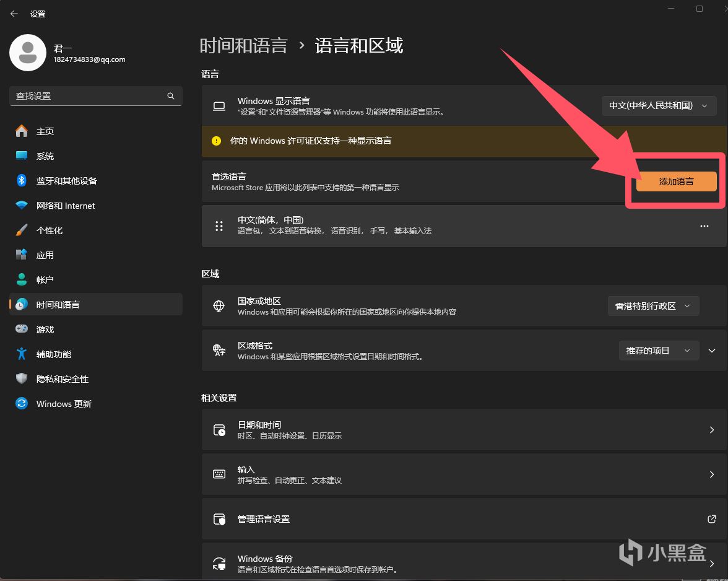Click the account email 1824734833@qq.com
This screenshot has height=581, width=728.
point(89,59)
